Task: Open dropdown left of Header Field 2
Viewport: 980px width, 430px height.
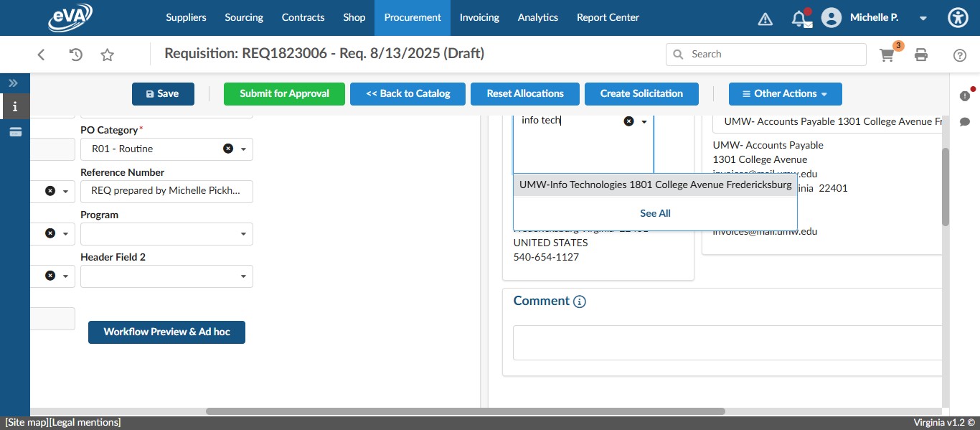Action: pyautogui.click(x=65, y=276)
